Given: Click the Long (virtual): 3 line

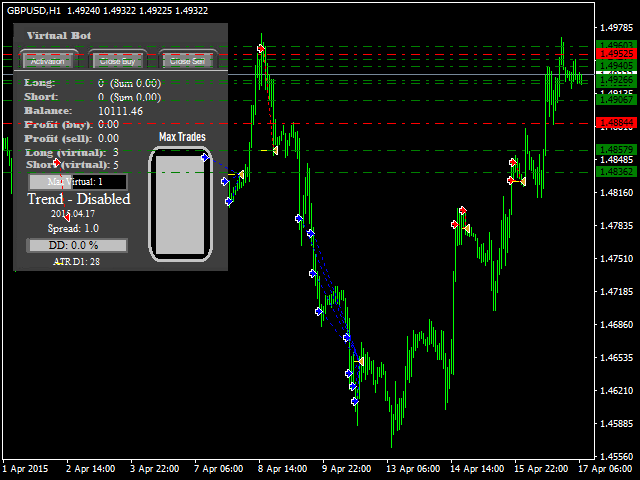Looking at the screenshot, I should click(x=72, y=153).
